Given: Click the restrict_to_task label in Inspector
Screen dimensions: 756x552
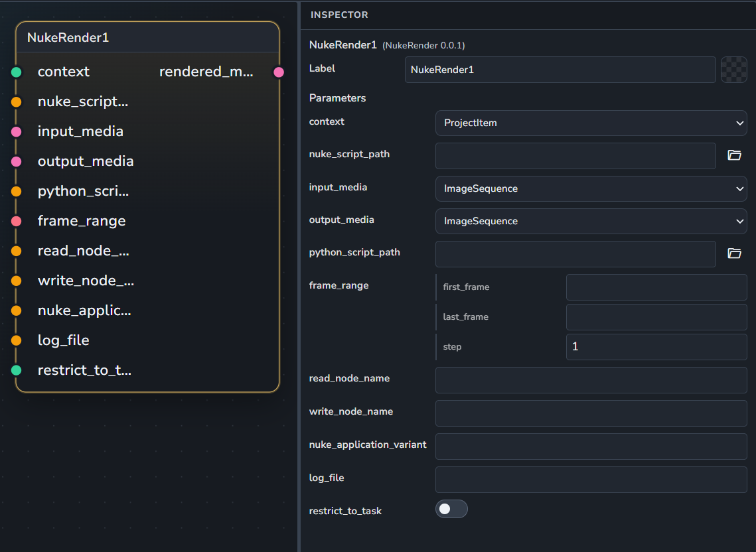Looking at the screenshot, I should (x=345, y=511).
